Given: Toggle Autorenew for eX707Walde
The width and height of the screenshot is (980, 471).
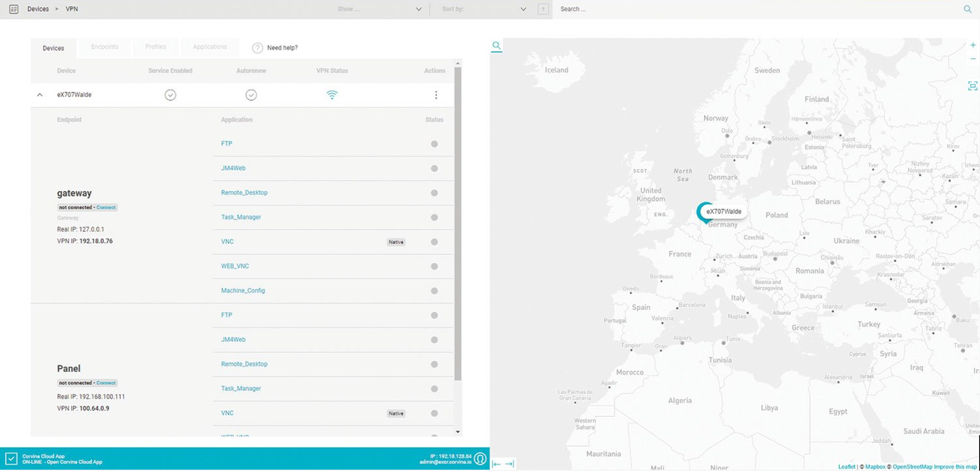Looking at the screenshot, I should click(251, 95).
